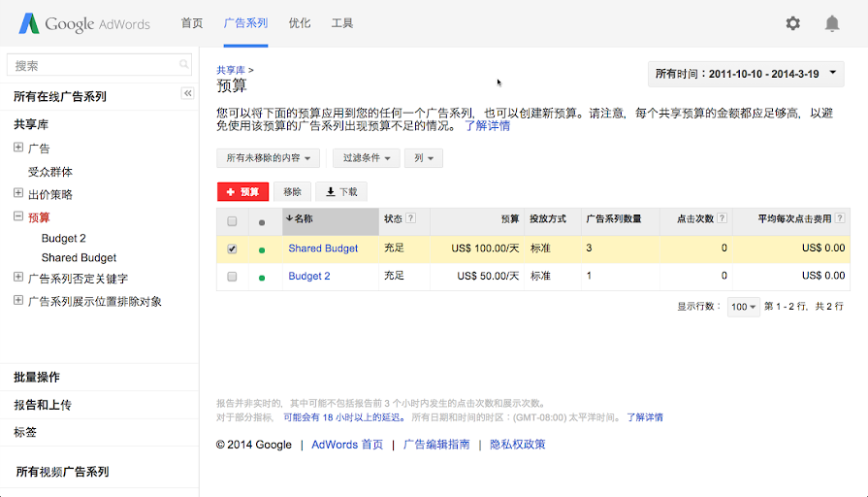This screenshot has width=868, height=497.
Task: Open the notifications bell
Action: click(x=832, y=23)
